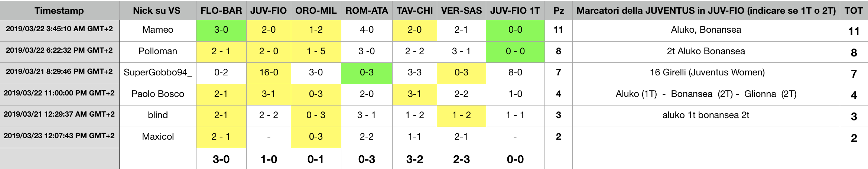Click the final result 3-2 under TAV-CHI

pyautogui.click(x=415, y=159)
